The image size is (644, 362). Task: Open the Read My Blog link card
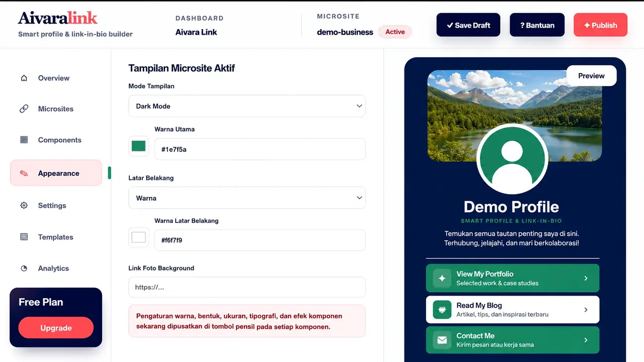pos(513,310)
